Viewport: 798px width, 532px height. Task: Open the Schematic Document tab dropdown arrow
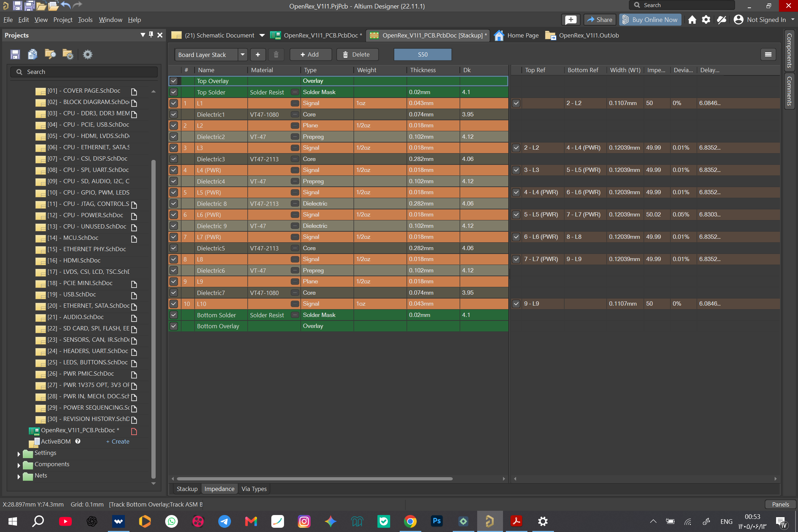[x=262, y=35]
